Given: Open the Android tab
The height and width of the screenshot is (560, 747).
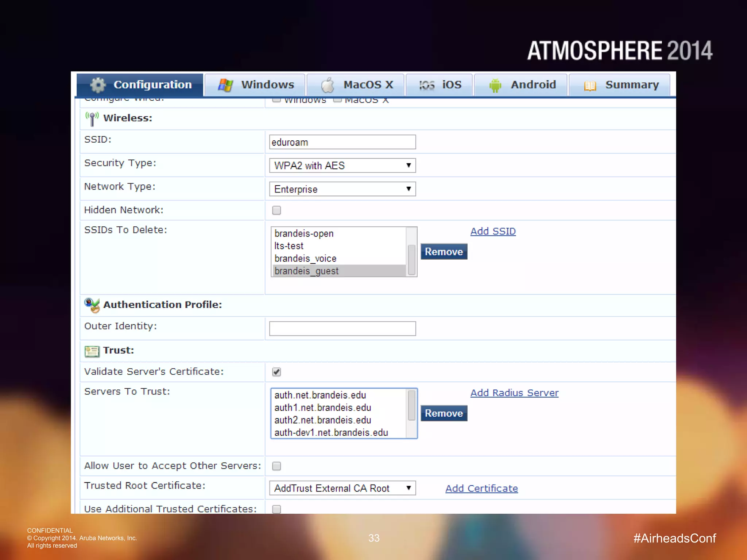Looking at the screenshot, I should tap(520, 85).
